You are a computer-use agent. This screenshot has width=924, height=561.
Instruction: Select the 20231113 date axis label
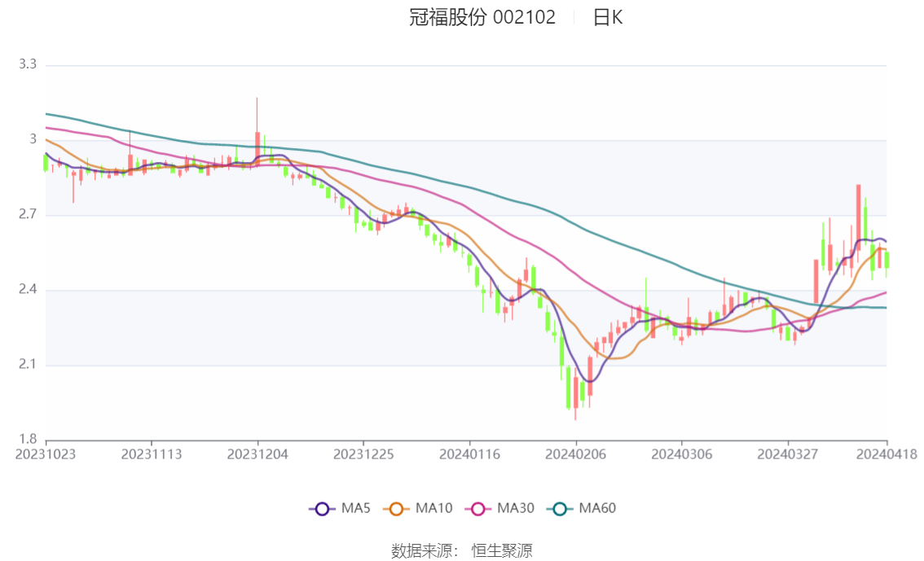[x=152, y=454]
